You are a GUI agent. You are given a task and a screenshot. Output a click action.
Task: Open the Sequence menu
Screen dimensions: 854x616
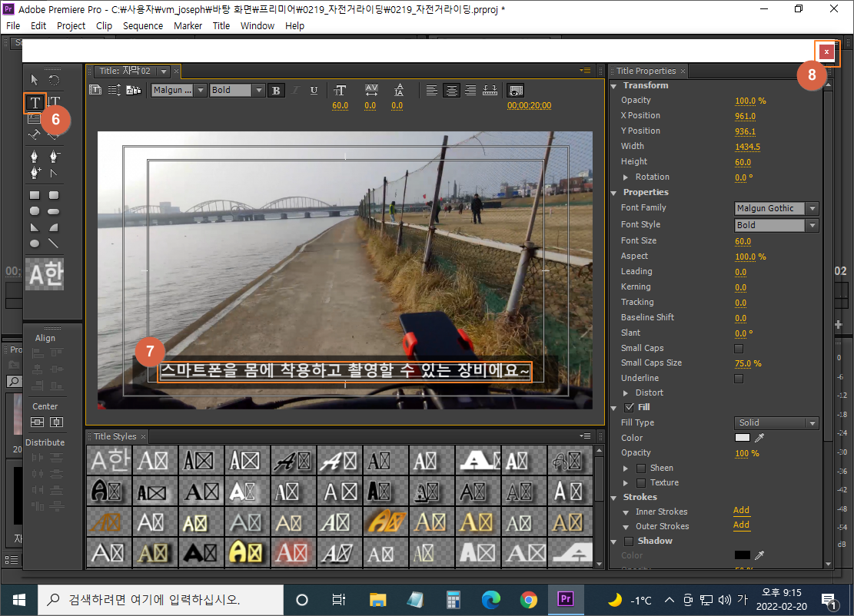143,25
